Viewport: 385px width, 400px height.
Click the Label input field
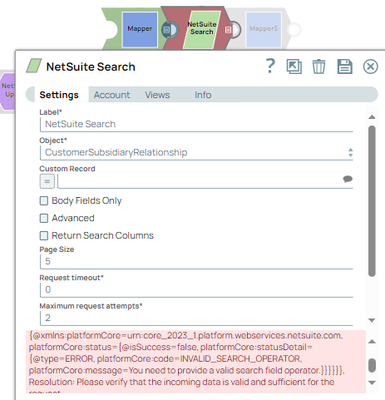tap(196, 124)
